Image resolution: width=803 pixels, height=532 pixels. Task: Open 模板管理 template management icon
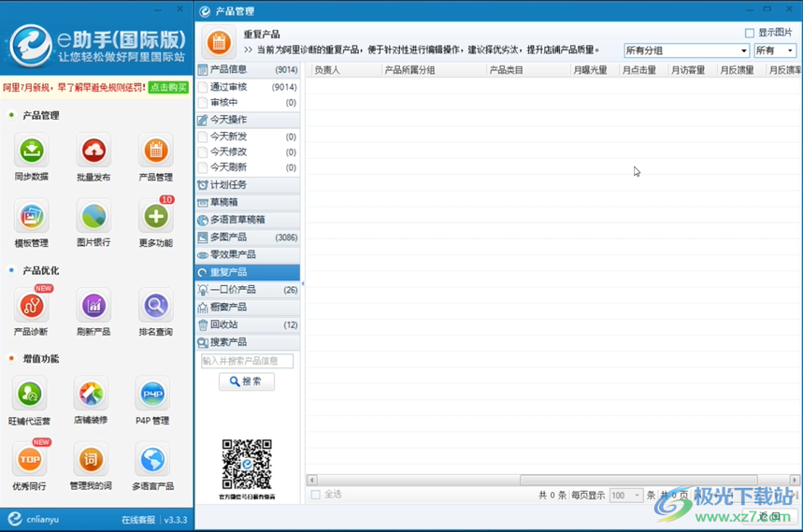[32, 216]
